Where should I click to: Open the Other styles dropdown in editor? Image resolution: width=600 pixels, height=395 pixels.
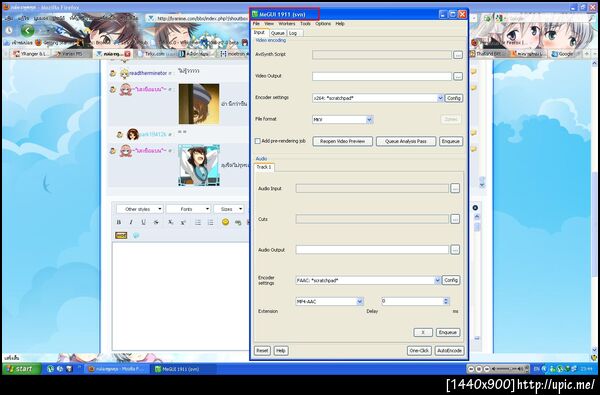pyautogui.click(x=140, y=209)
